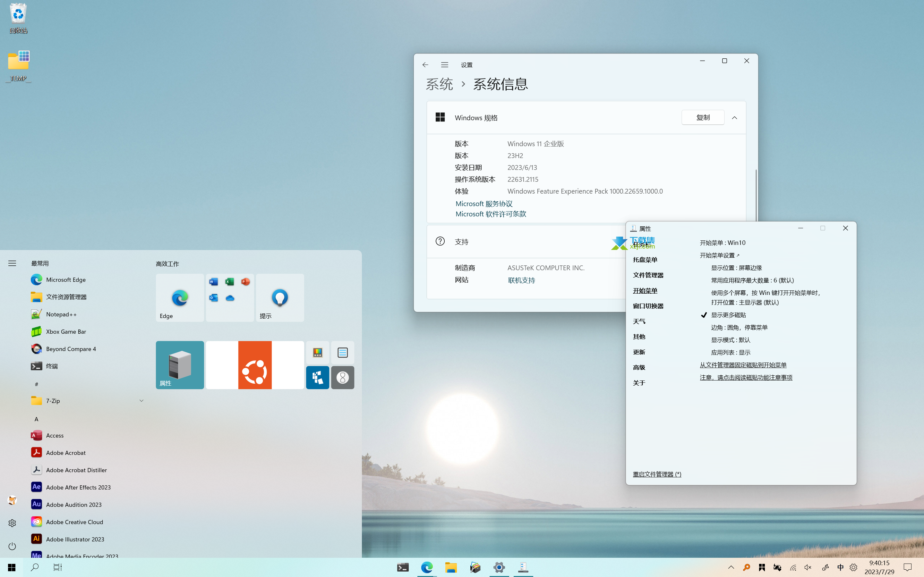Viewport: 924px width, 577px height.
Task: Collapse Windows 规格 (Windows Specs) section
Action: pyautogui.click(x=734, y=118)
